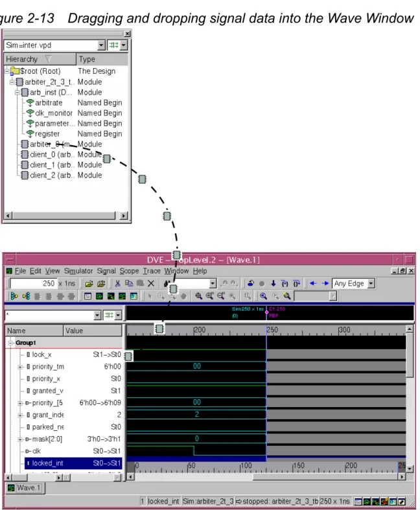Click the client_2 module icon
420x510 pixels.
click(x=25, y=175)
